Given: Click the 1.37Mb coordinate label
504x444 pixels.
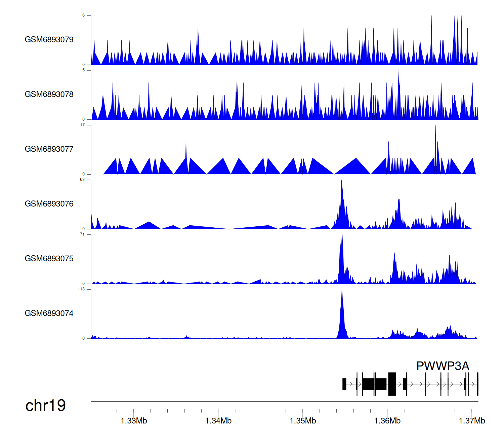Looking at the screenshot, I should pyautogui.click(x=472, y=421).
